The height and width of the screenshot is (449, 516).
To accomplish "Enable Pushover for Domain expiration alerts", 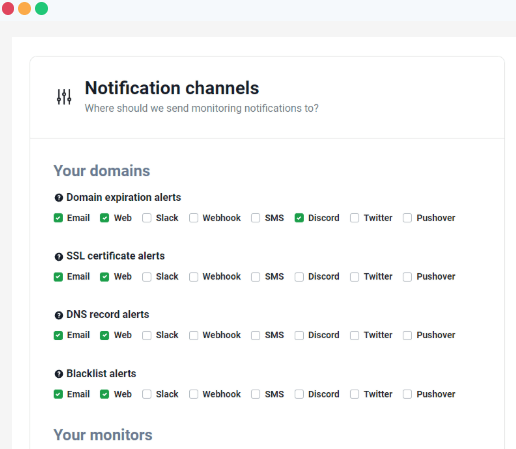I will pyautogui.click(x=407, y=218).
